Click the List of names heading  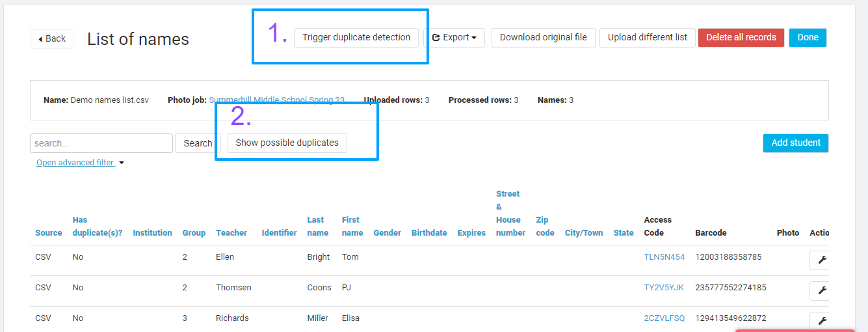click(138, 39)
